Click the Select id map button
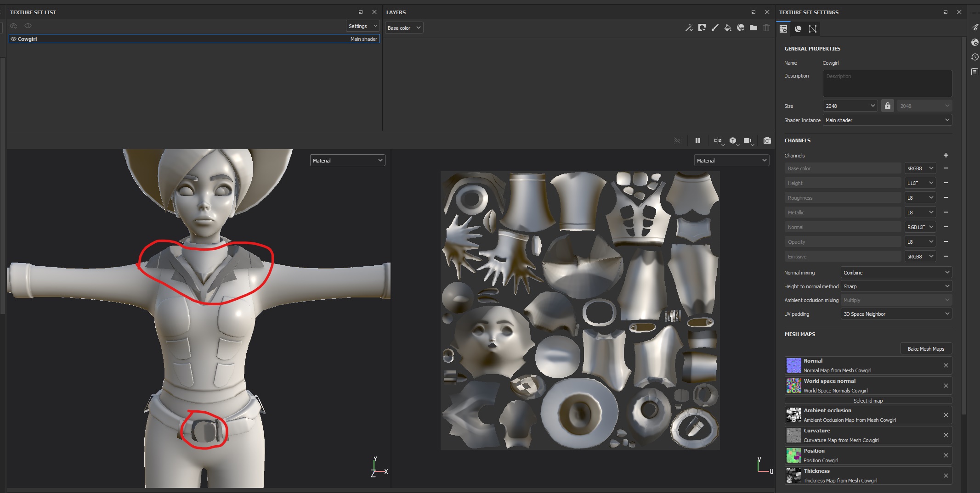Screen dimensions: 980x493 click(x=868, y=400)
